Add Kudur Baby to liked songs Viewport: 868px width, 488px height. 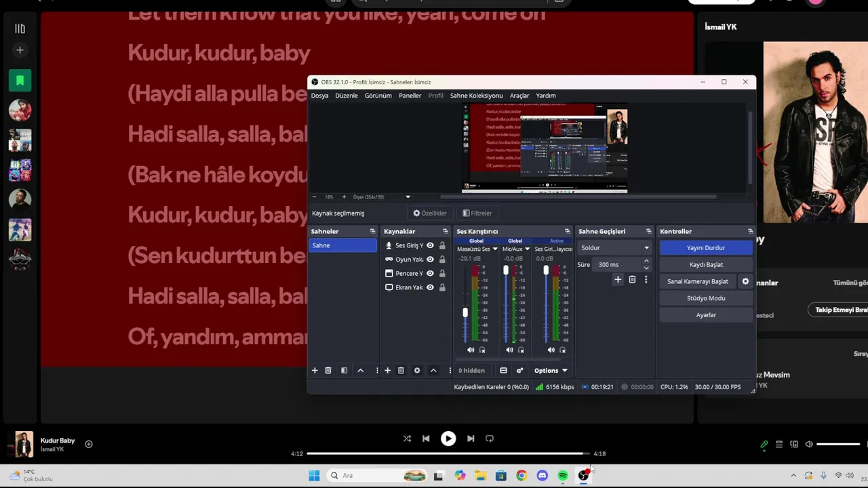point(89,444)
